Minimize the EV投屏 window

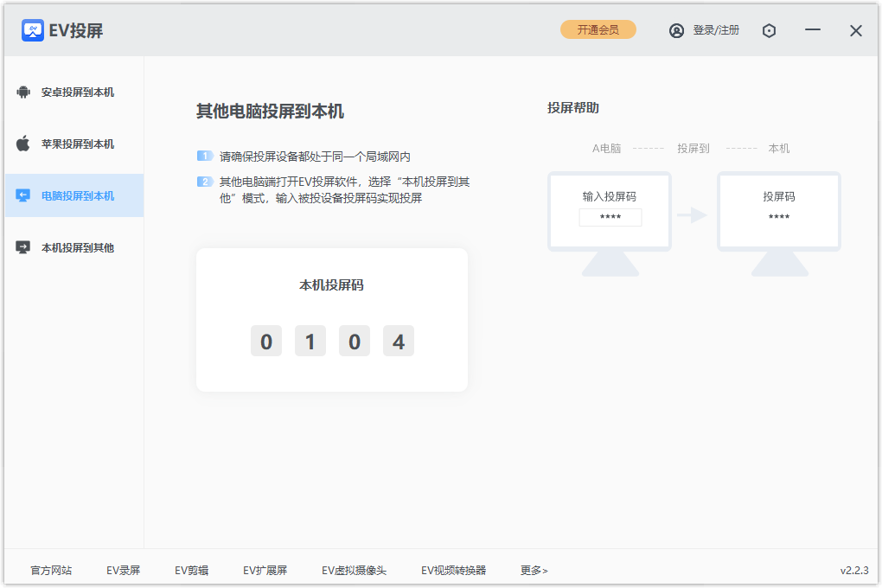(x=813, y=29)
